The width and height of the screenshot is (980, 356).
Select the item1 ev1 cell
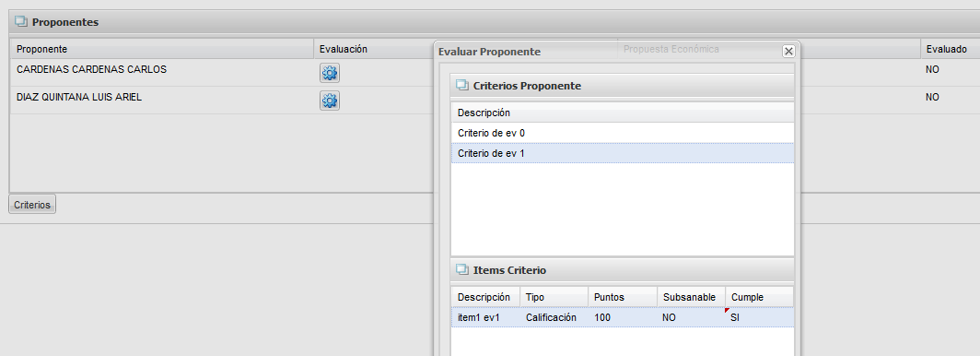485,317
